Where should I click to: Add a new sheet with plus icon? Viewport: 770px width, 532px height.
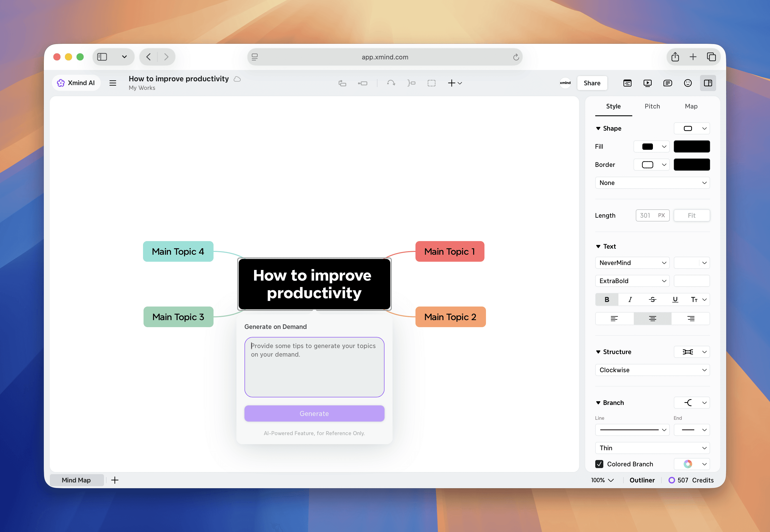[115, 480]
